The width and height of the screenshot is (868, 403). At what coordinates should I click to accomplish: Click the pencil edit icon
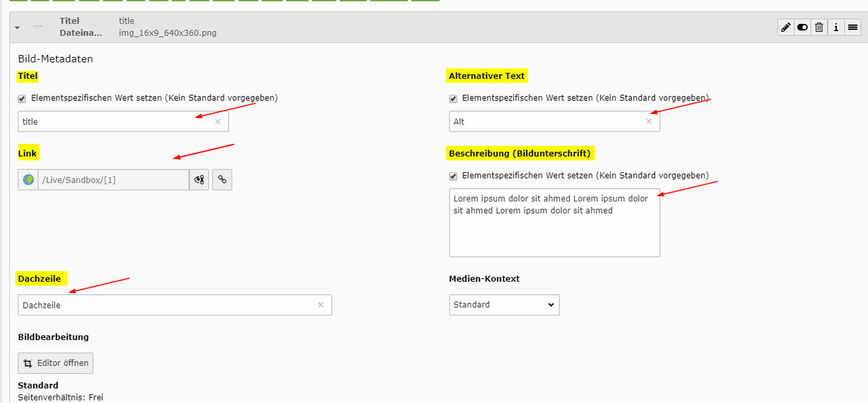tap(786, 27)
